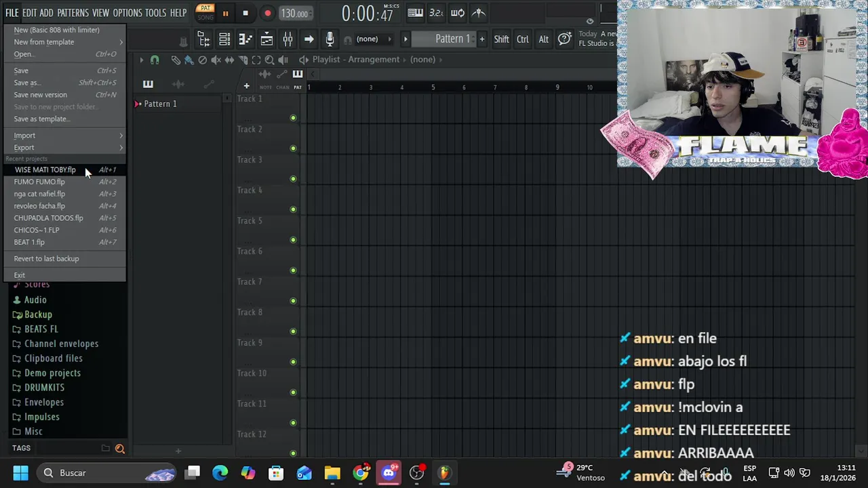
Task: Toggle the Ctrl modifier button
Action: pos(523,39)
